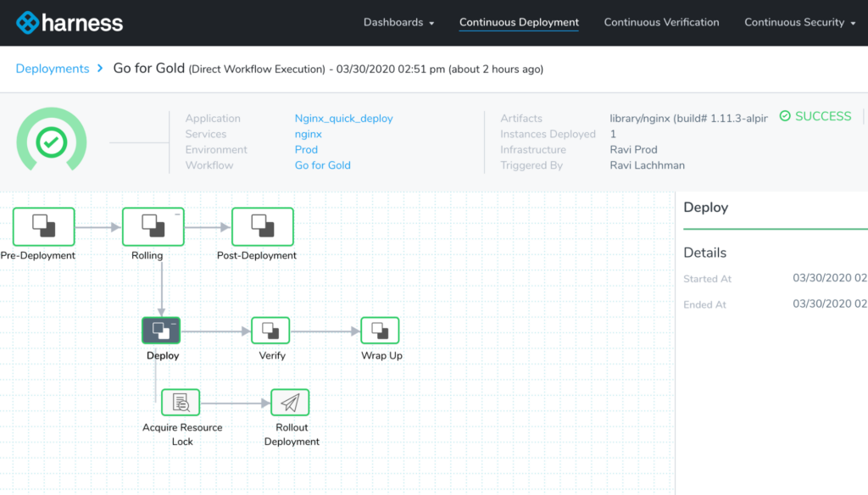Image resolution: width=868 pixels, height=495 pixels.
Task: Open the Prod environment link
Action: click(306, 149)
